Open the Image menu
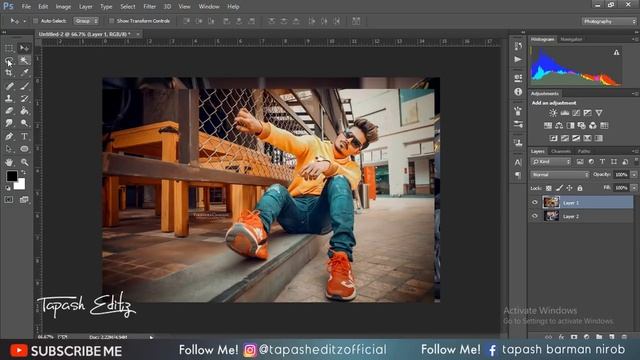Screen dimensions: 640x360 [63, 7]
